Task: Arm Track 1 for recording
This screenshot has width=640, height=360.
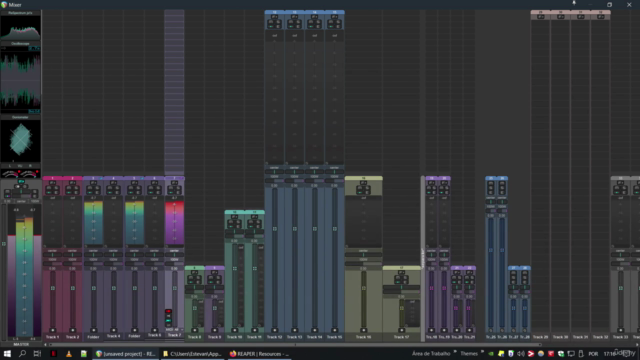Action: pyautogui.click(x=52, y=330)
